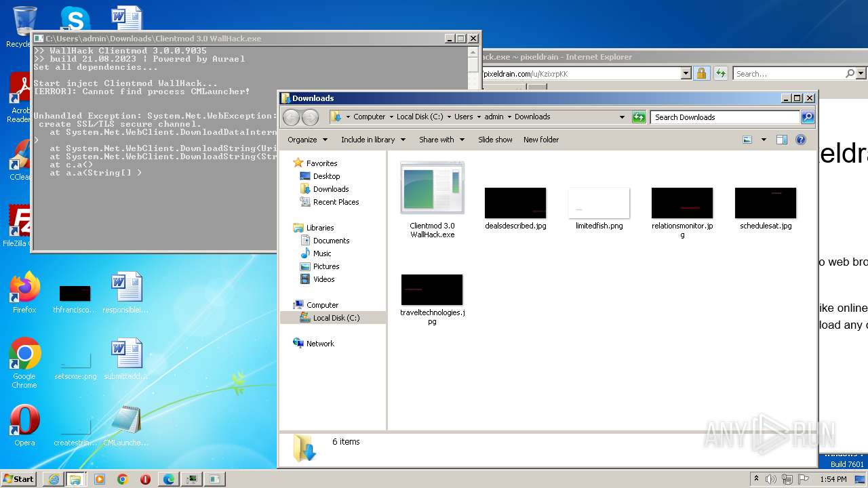This screenshot has width=868, height=488.
Task: Click the Change your view icon
Action: pyautogui.click(x=747, y=140)
